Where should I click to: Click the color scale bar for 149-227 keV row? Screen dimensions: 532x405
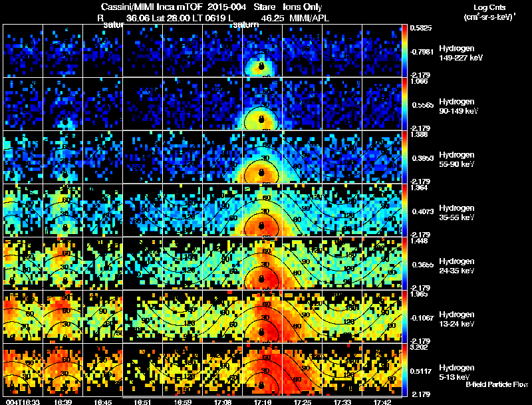click(x=404, y=51)
